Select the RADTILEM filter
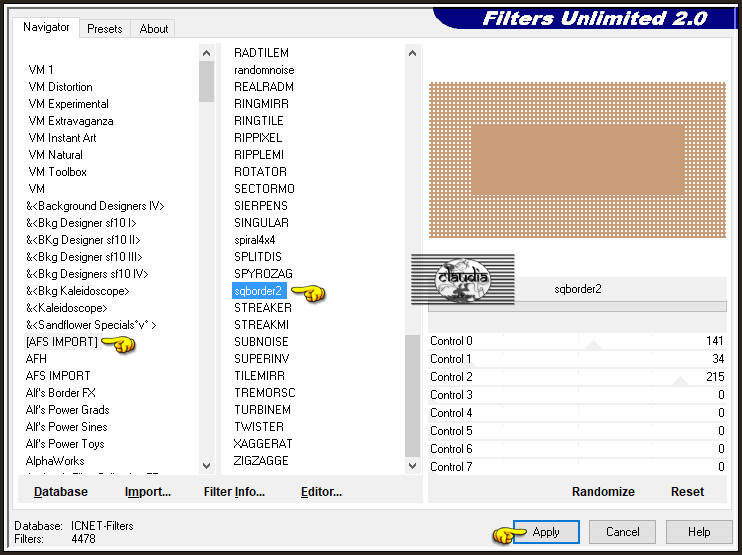 (x=261, y=53)
